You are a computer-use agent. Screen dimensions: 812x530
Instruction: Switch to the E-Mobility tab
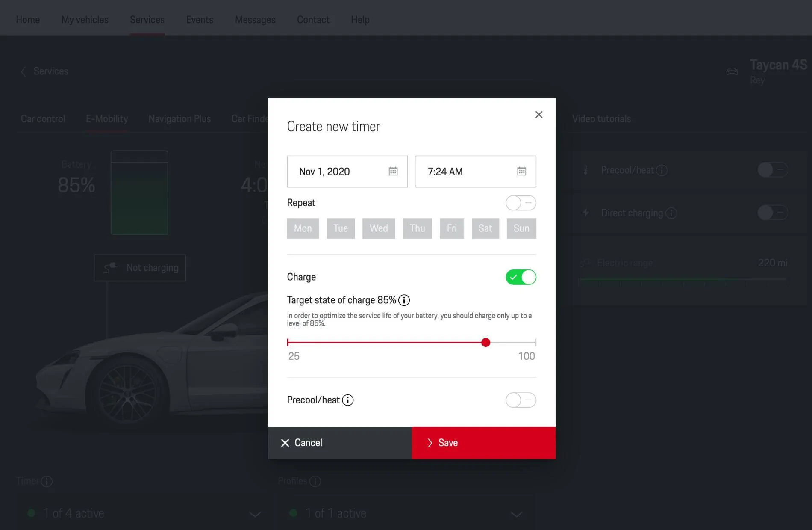click(x=107, y=119)
